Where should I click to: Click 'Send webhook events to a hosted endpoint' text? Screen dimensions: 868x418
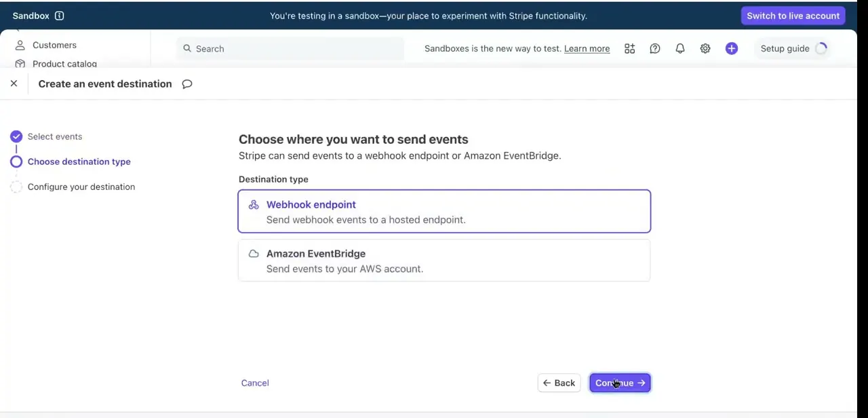pyautogui.click(x=366, y=220)
